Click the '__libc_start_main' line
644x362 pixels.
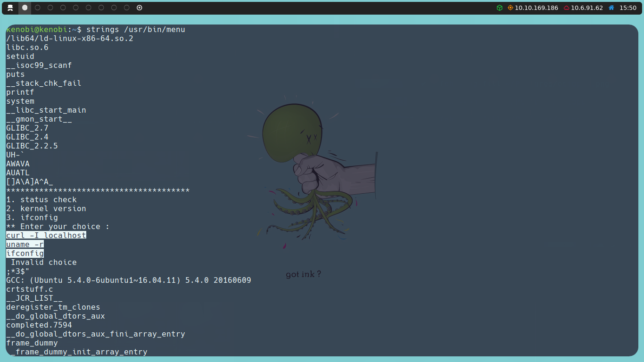(46, 110)
